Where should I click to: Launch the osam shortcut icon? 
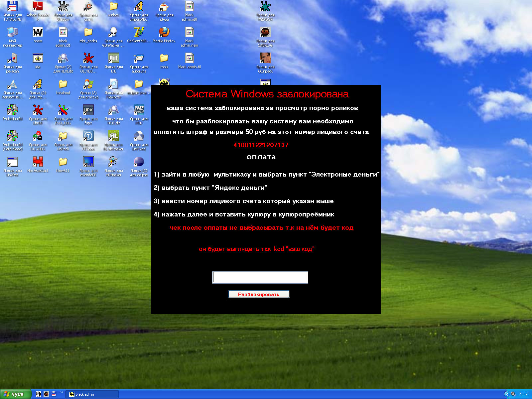[x=88, y=6]
